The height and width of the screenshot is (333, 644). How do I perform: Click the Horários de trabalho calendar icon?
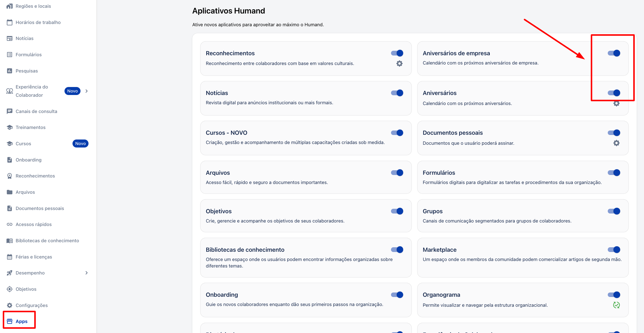point(9,22)
